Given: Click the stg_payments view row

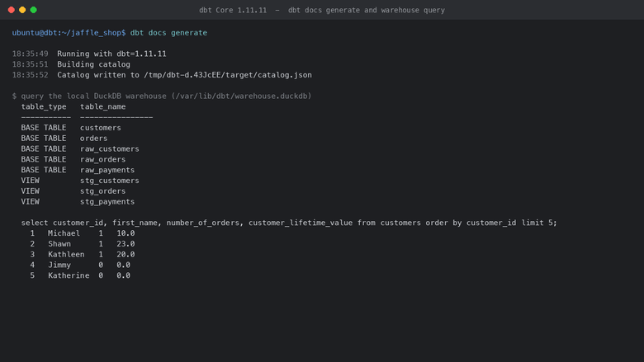Looking at the screenshot, I should click(x=78, y=202).
